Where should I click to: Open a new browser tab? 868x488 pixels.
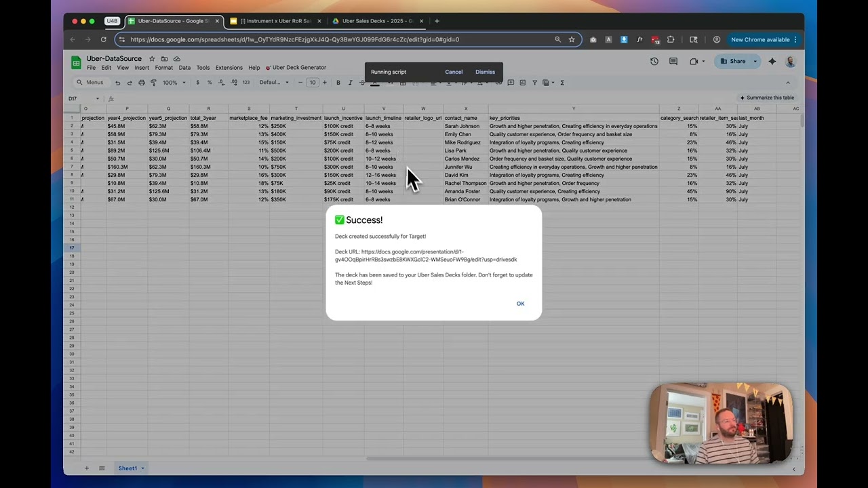tap(437, 21)
